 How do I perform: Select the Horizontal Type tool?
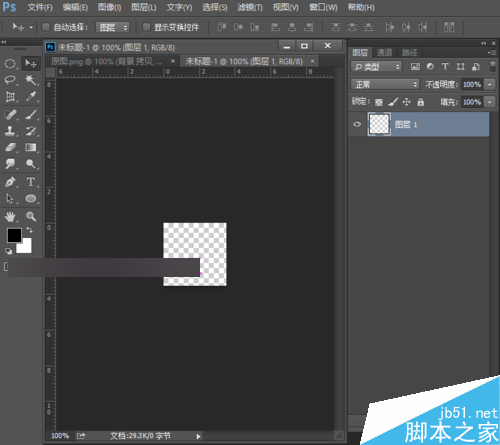point(31,182)
